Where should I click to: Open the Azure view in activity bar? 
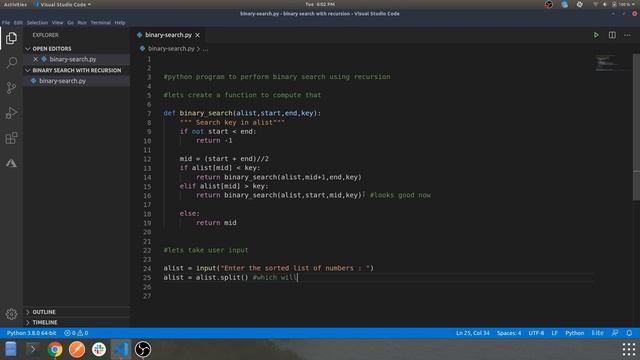[x=11, y=163]
